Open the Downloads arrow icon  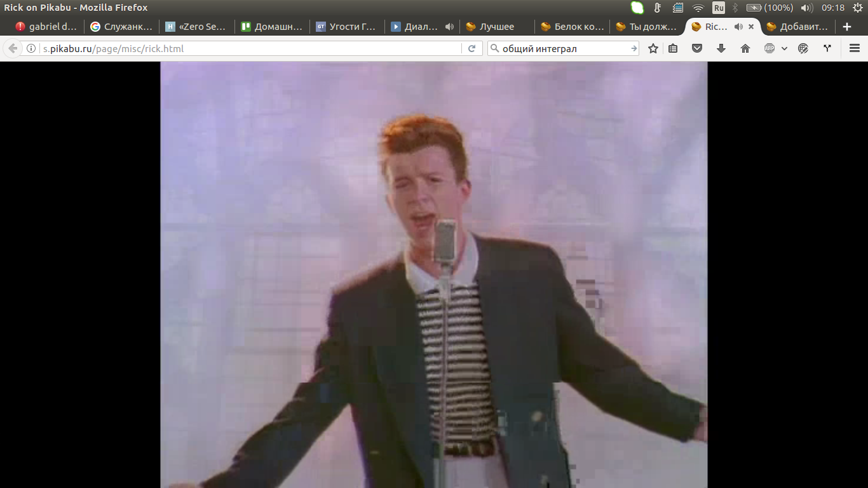(721, 48)
